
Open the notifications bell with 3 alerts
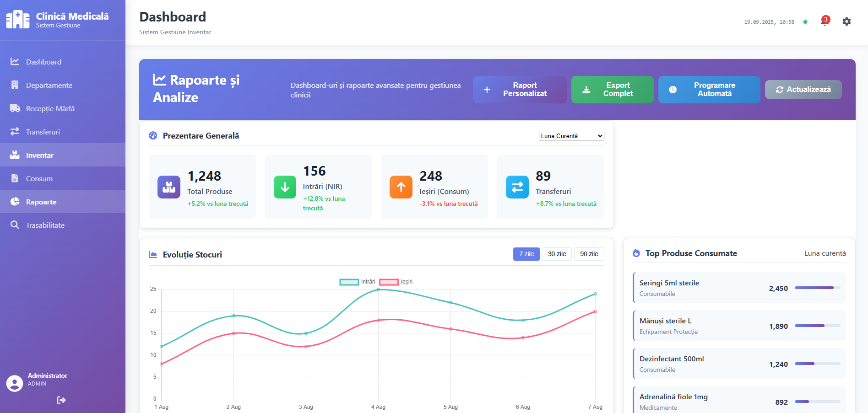point(824,21)
